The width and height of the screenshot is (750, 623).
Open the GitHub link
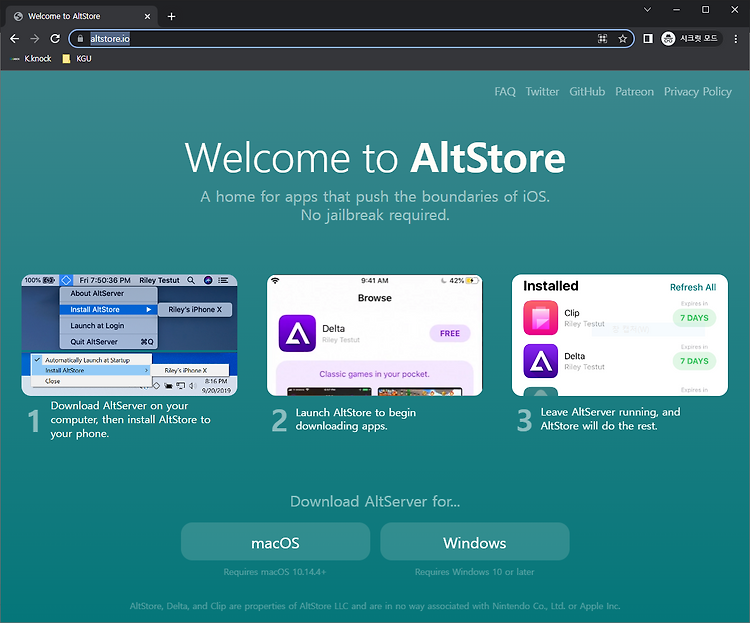587,91
